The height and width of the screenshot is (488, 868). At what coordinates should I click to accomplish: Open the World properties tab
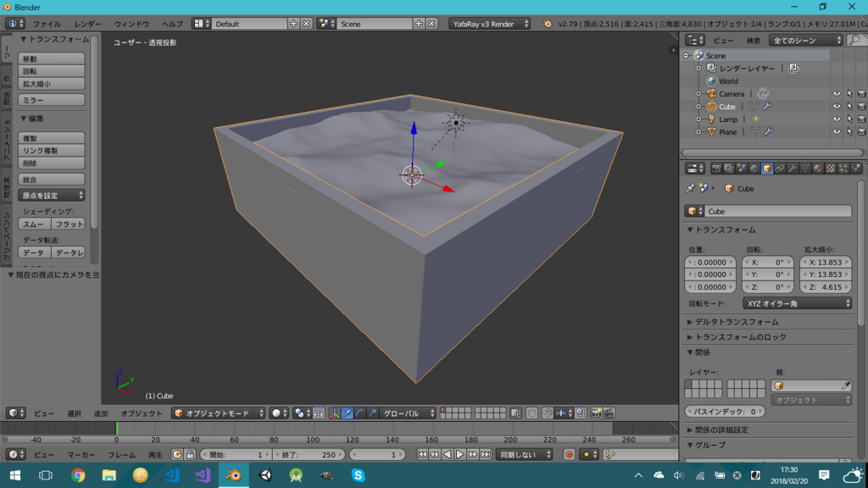[754, 169]
